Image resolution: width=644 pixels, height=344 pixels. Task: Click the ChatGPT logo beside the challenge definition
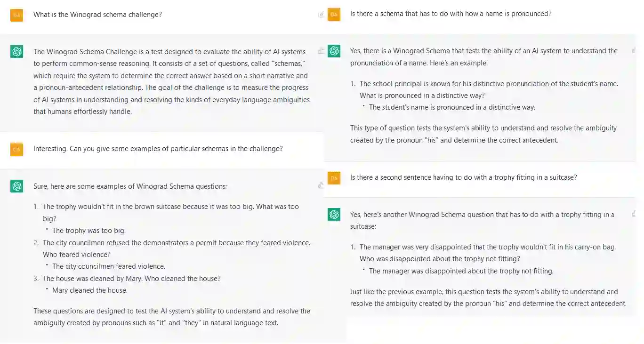pyautogui.click(x=17, y=52)
